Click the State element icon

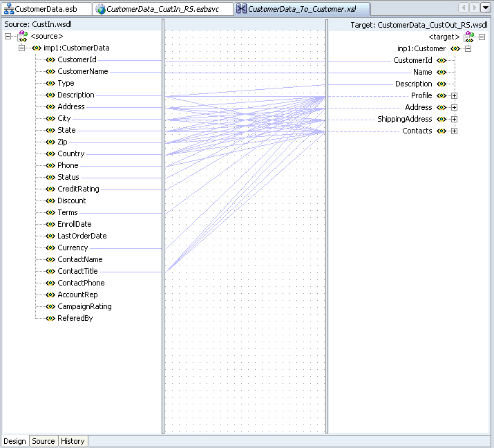point(50,131)
